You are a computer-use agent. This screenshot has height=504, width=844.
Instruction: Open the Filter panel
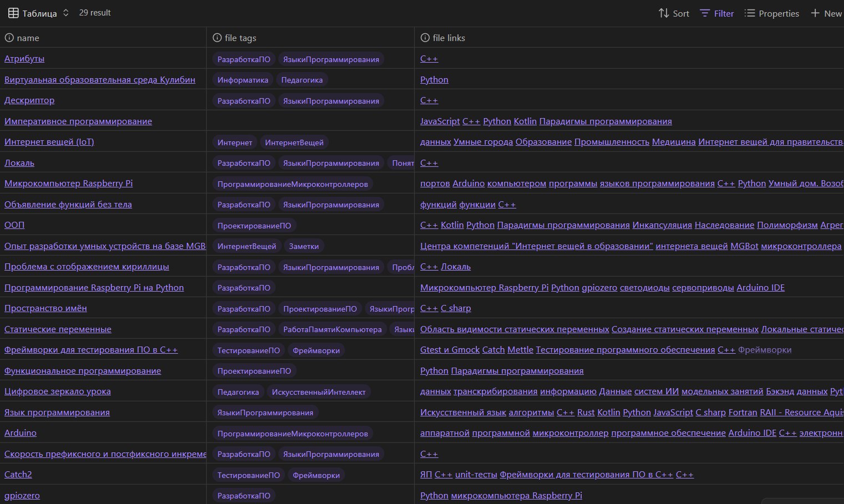[716, 13]
